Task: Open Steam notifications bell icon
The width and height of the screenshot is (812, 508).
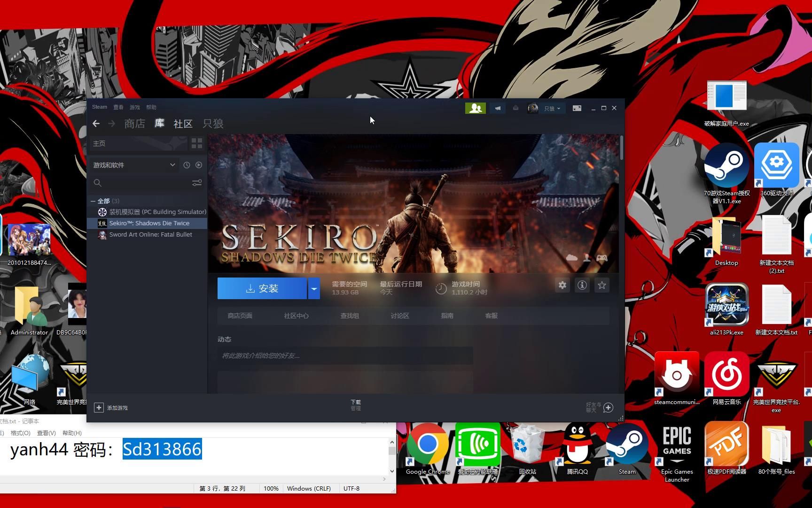Action: (515, 108)
